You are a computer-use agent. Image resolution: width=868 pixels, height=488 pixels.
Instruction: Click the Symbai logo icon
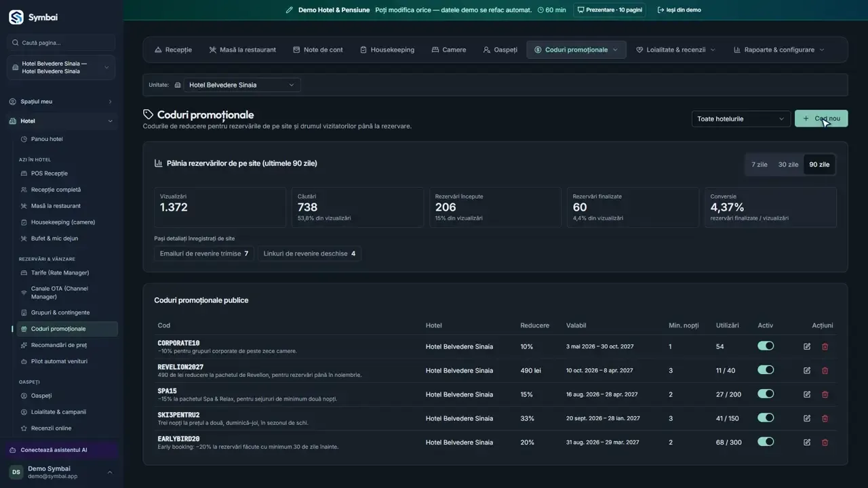[16, 17]
